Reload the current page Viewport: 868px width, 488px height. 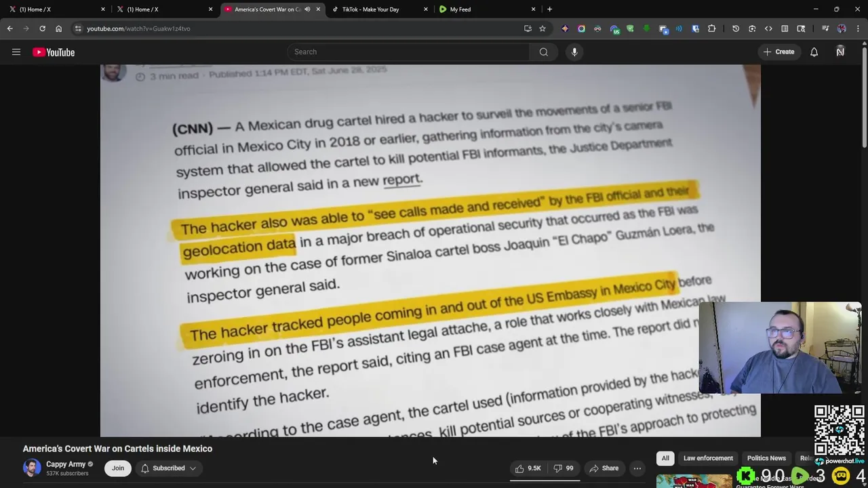(x=42, y=28)
